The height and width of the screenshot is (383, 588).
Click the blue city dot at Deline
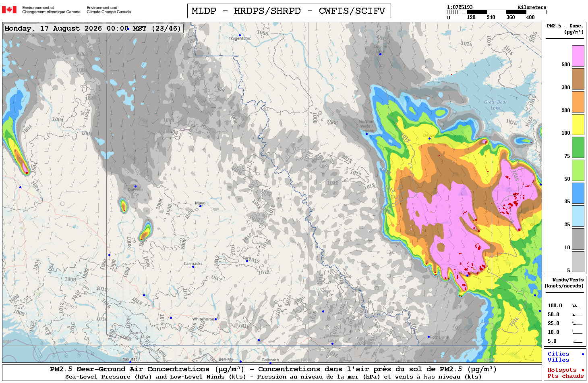click(x=429, y=139)
